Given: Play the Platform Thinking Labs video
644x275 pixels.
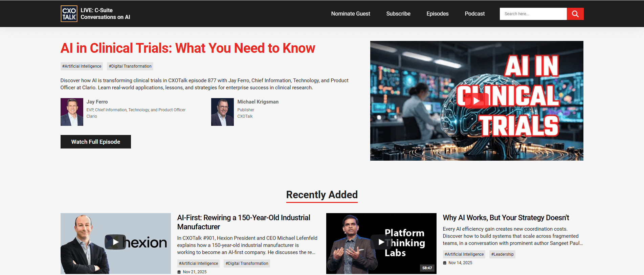Looking at the screenshot, I should pos(381,242).
